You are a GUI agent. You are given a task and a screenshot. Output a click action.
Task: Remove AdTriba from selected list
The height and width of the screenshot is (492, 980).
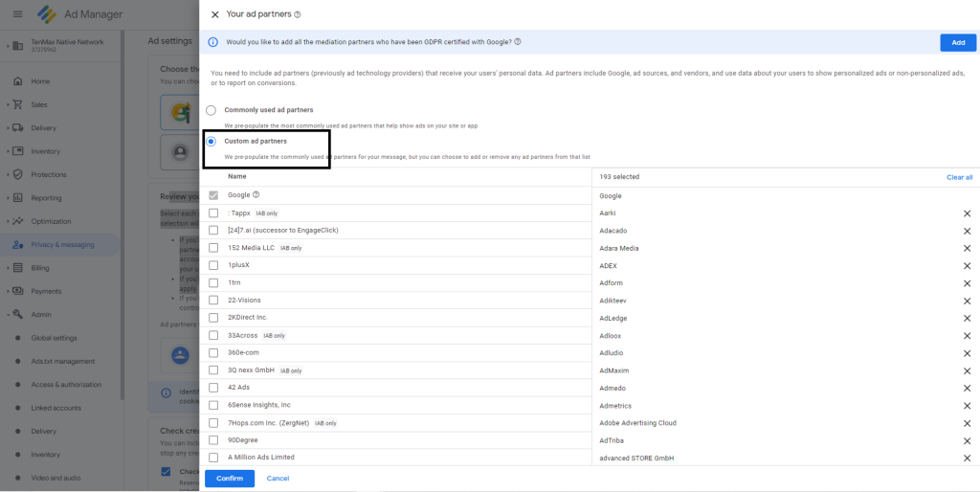pos(967,441)
